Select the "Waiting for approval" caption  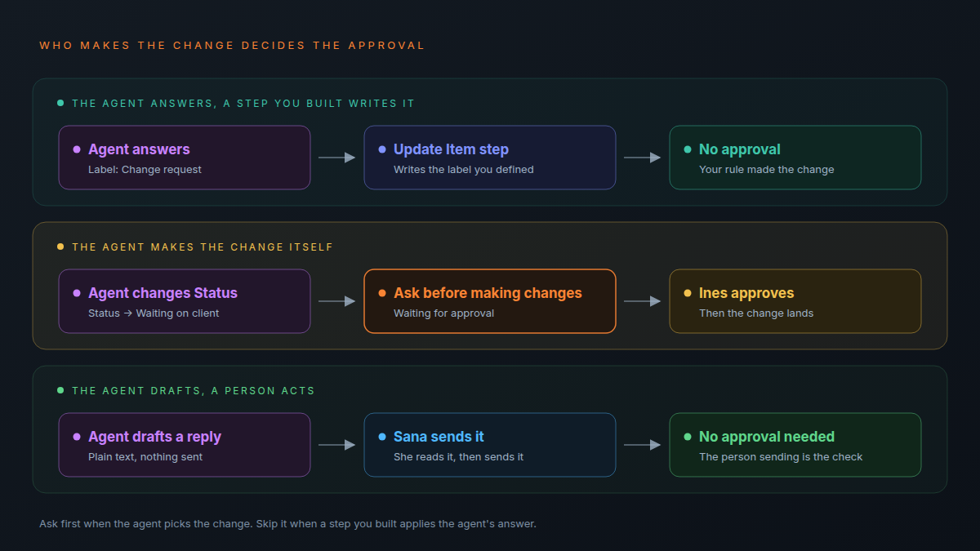coord(443,313)
